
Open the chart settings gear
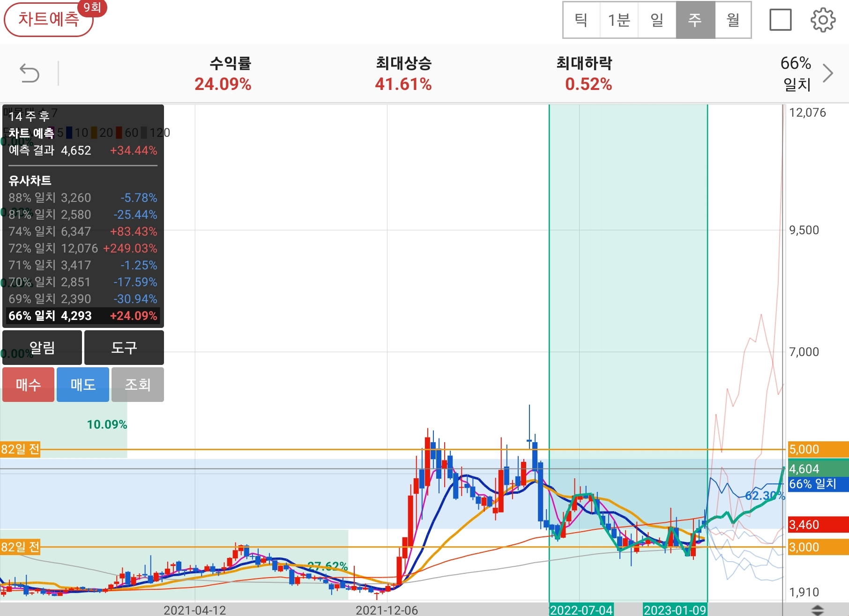(823, 20)
